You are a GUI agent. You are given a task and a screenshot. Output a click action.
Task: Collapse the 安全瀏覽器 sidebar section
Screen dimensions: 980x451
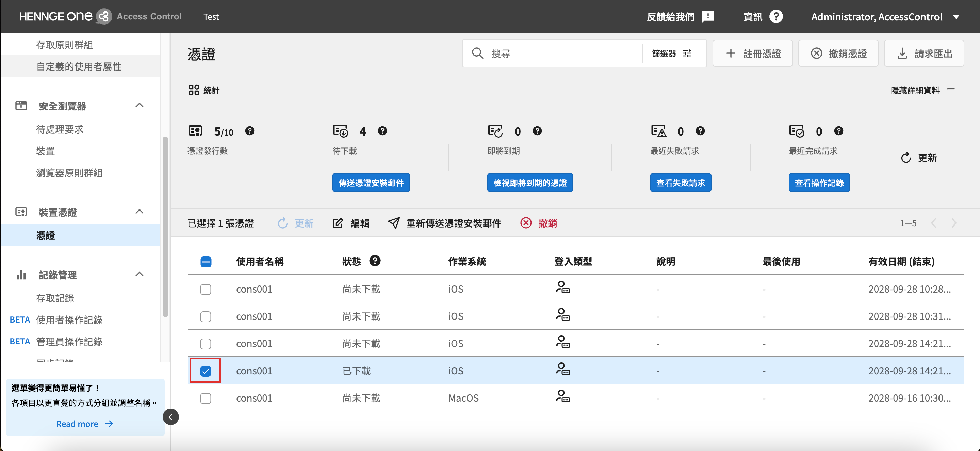(140, 106)
